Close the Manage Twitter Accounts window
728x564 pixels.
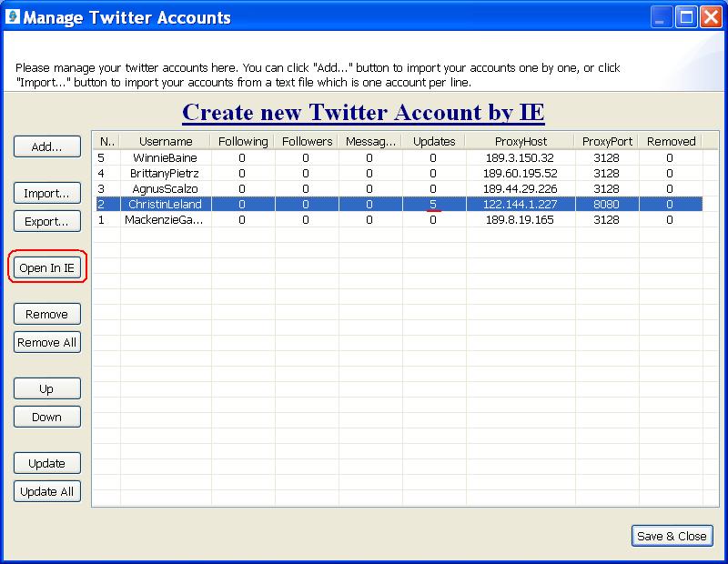(711, 17)
